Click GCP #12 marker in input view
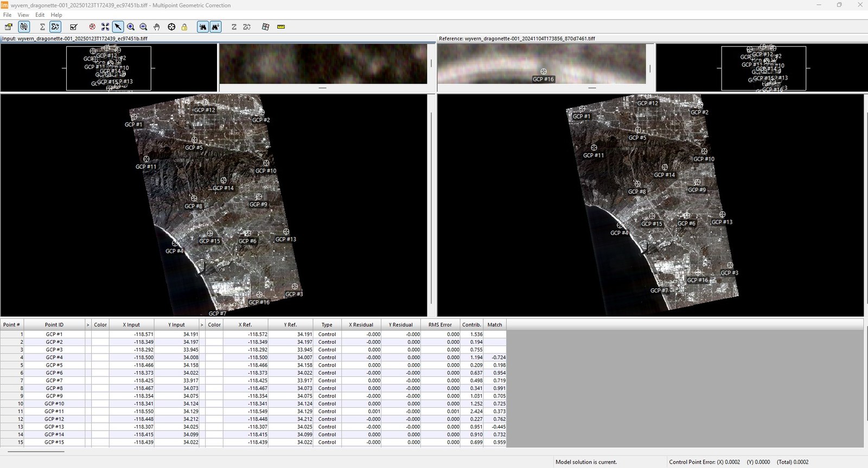Image resolution: width=868 pixels, height=468 pixels. point(205,102)
